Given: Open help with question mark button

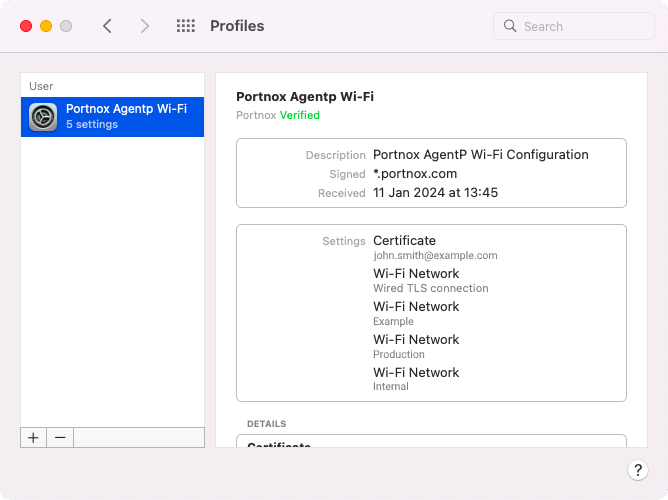Looking at the screenshot, I should click(x=638, y=470).
